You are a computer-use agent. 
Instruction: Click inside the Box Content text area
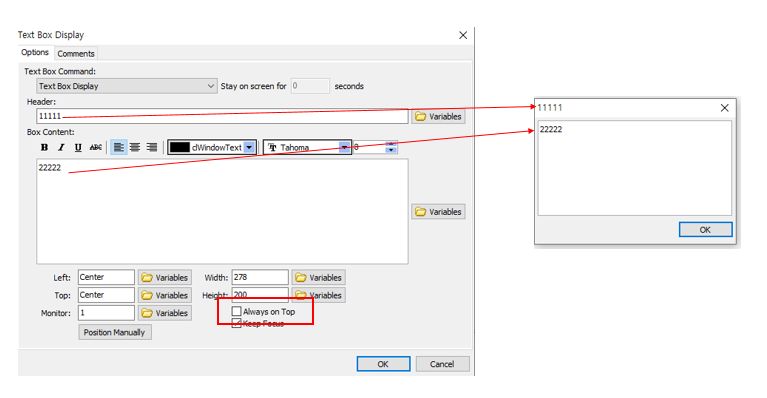[x=222, y=211]
